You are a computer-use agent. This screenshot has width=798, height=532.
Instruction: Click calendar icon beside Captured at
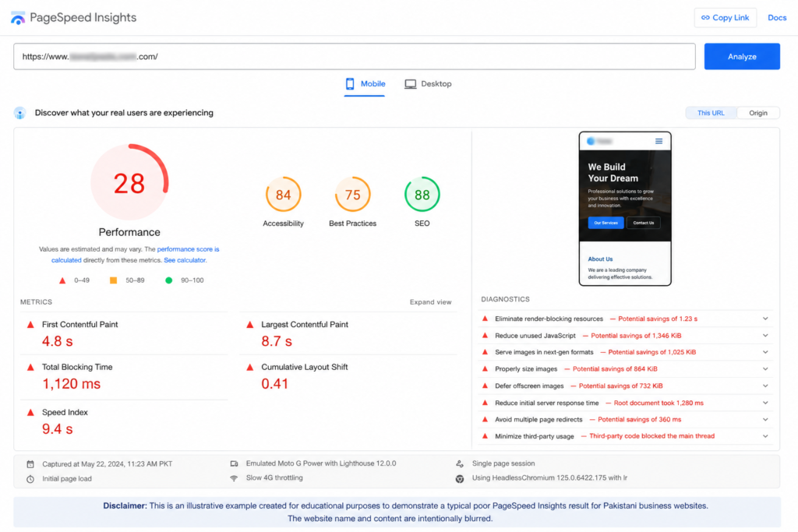click(30, 464)
